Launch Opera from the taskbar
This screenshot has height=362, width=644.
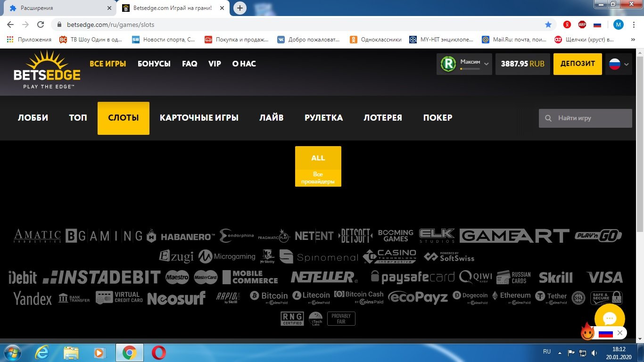coord(159,353)
